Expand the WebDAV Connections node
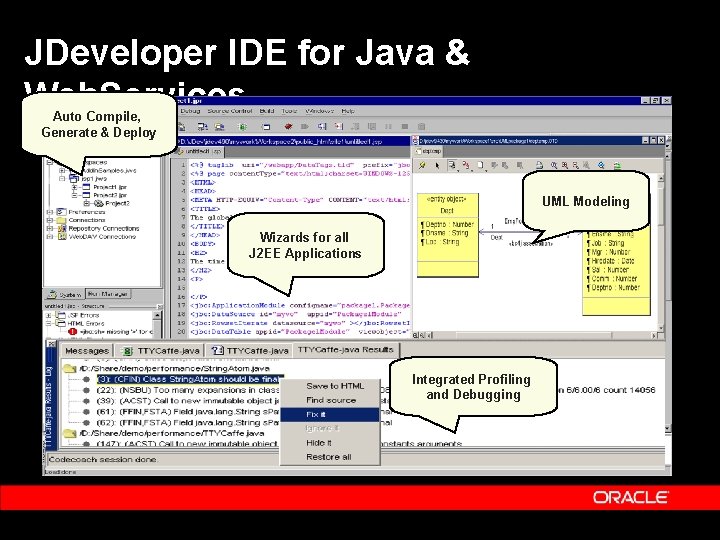 coord(50,236)
